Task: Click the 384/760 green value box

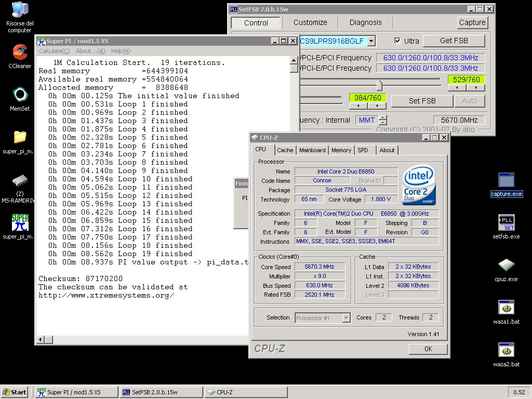Action: [x=367, y=98]
